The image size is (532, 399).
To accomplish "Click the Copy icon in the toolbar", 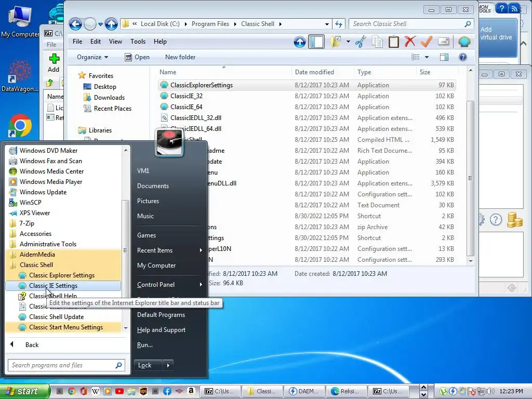I will point(377,42).
